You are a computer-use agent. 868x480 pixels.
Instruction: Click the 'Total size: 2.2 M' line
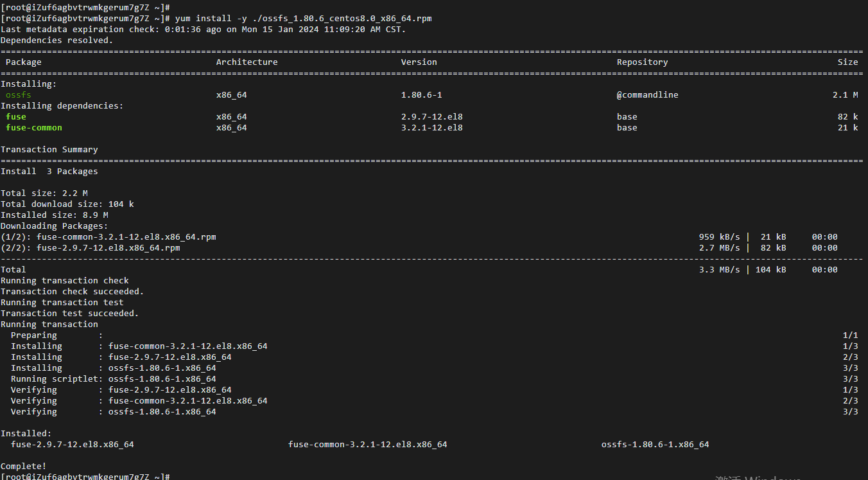(x=44, y=193)
